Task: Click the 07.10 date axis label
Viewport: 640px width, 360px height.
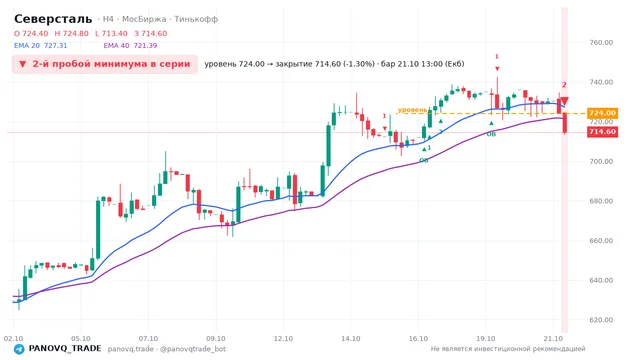Action: (x=148, y=338)
